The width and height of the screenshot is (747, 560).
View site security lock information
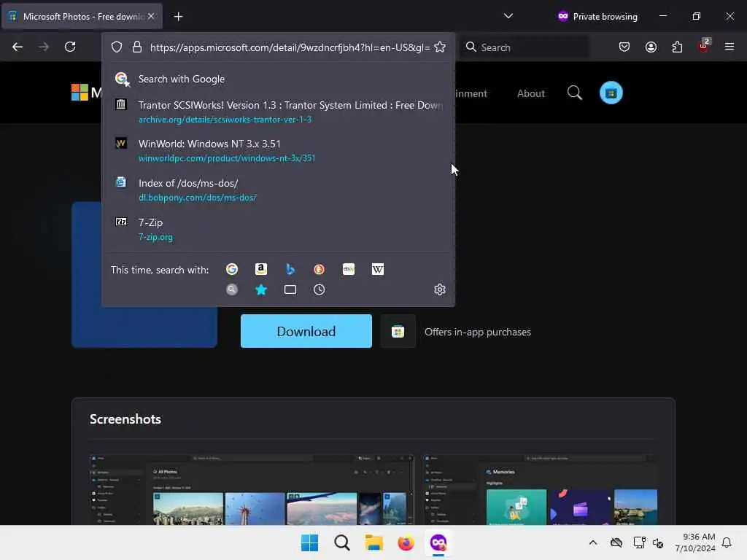pyautogui.click(x=137, y=47)
